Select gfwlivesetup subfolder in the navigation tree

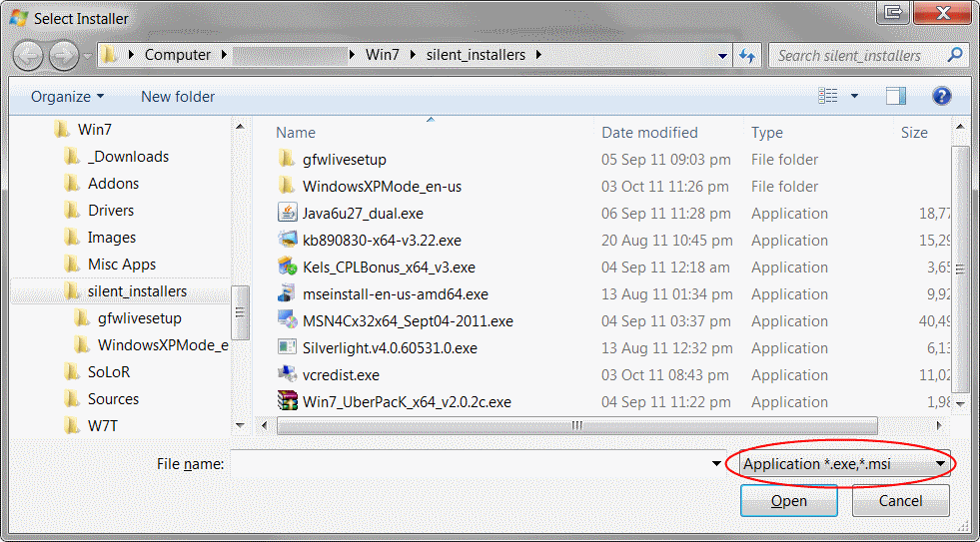click(140, 317)
